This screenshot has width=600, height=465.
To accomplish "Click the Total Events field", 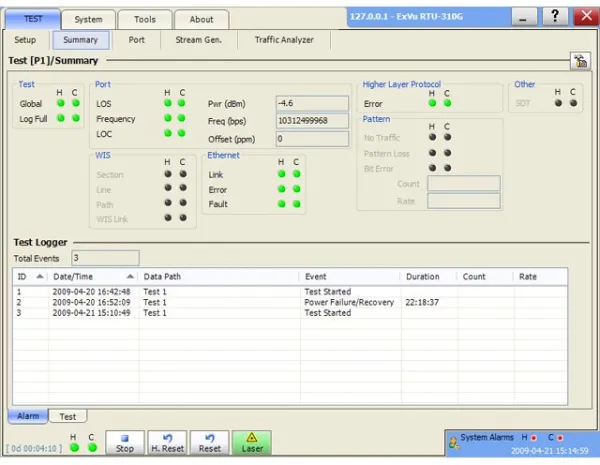I will tap(104, 258).
